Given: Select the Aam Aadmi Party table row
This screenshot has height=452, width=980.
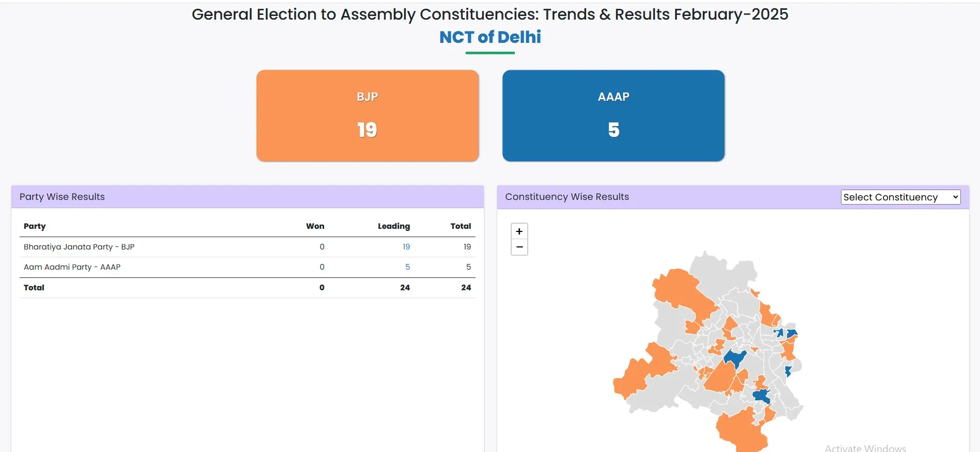Looking at the screenshot, I should pos(72,267).
